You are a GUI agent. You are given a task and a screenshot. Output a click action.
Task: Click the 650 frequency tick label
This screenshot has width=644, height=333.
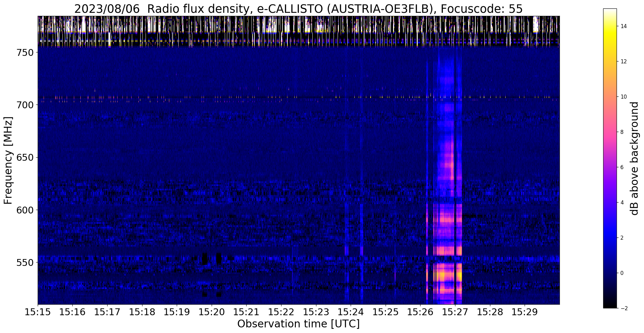coord(25,157)
